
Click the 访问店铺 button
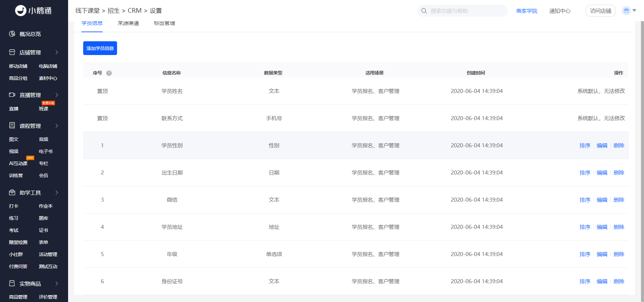[x=600, y=11]
